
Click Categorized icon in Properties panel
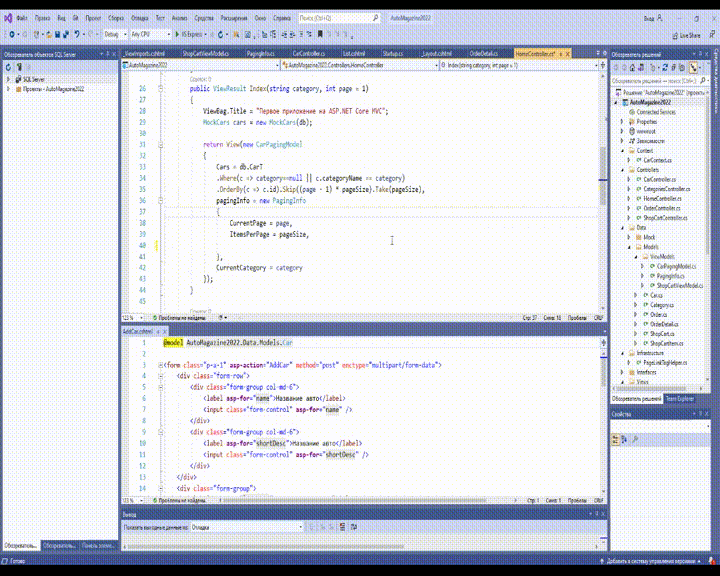[616, 440]
